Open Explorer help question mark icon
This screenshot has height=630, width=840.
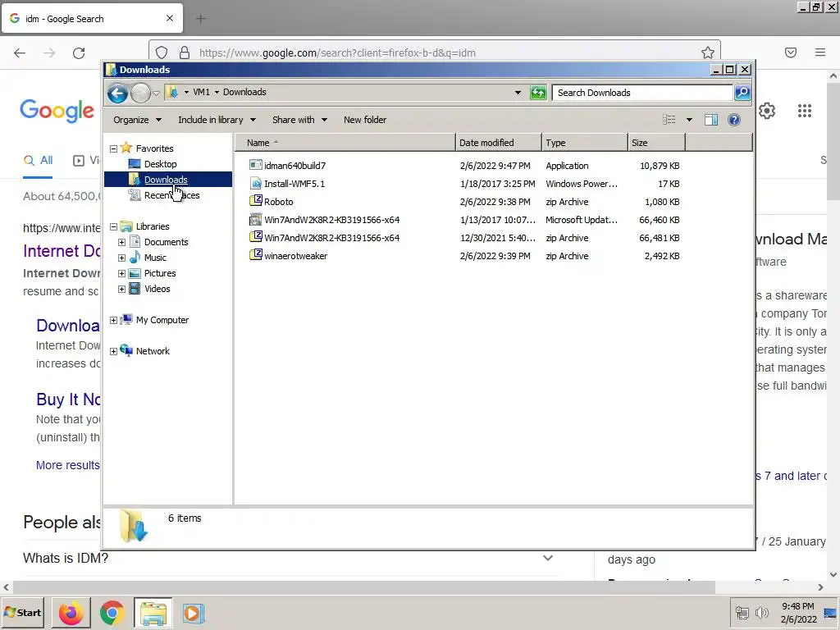click(x=734, y=120)
